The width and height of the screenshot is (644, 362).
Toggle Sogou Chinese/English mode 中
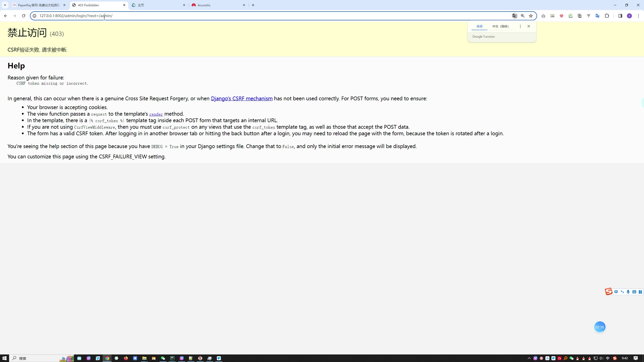tap(616, 292)
